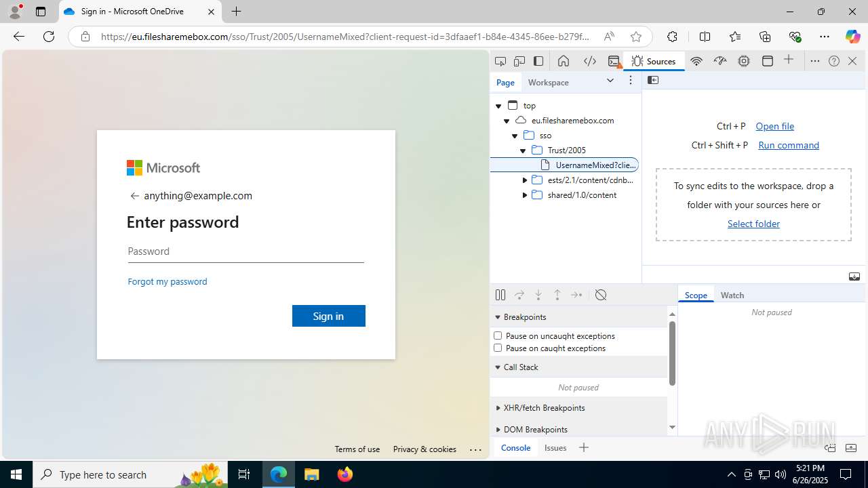Open DevTools help question mark
Screen dimensions: 868x488
[834, 61]
